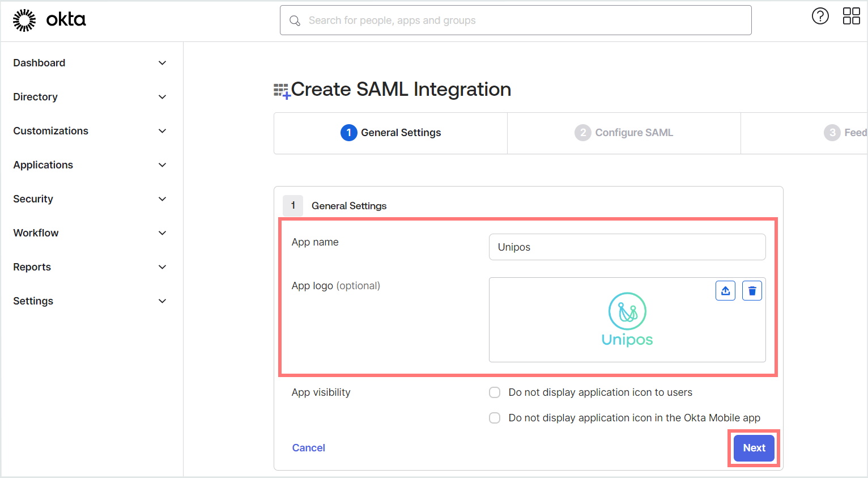Click the Create SAML Integration title
868x478 pixels.
pyautogui.click(x=401, y=89)
